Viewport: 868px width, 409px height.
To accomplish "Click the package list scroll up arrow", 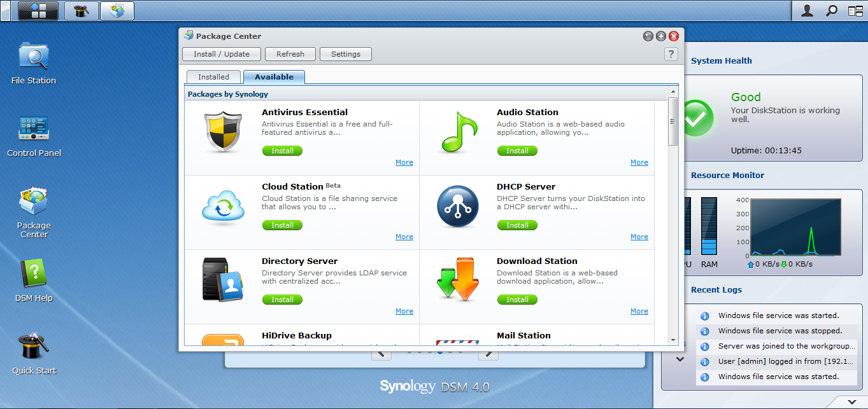I will tap(672, 93).
